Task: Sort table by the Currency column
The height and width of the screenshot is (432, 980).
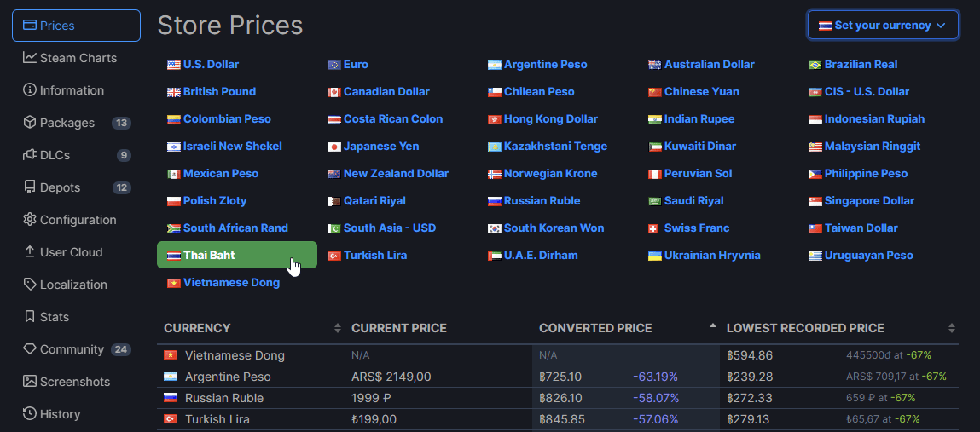Action: point(252,328)
